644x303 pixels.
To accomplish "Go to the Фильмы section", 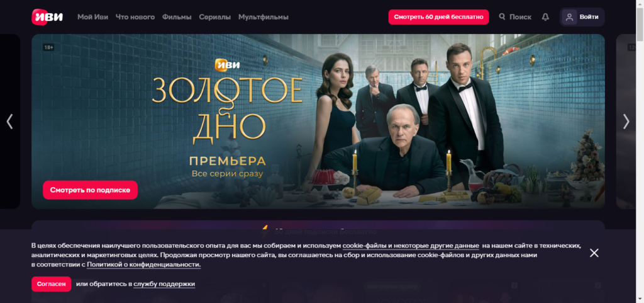I will coord(177,17).
